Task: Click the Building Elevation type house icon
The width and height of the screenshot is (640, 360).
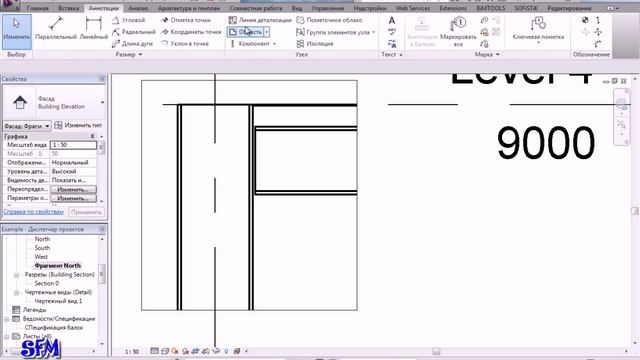Action: tap(20, 102)
